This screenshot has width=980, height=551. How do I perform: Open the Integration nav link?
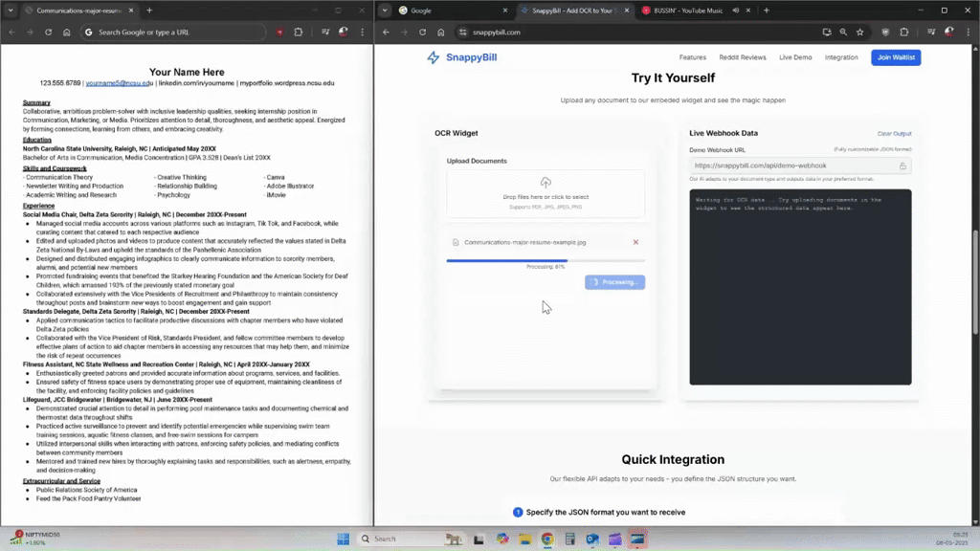click(x=840, y=57)
